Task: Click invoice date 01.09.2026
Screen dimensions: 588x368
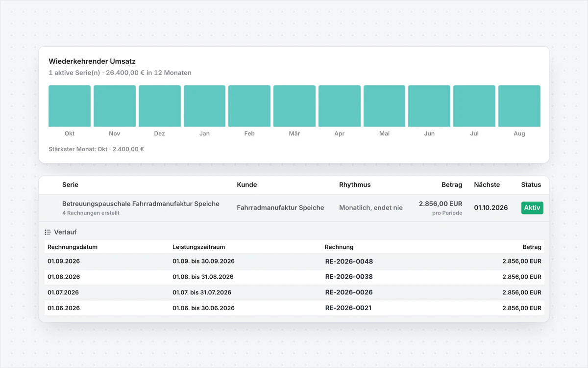Action: 64,261
